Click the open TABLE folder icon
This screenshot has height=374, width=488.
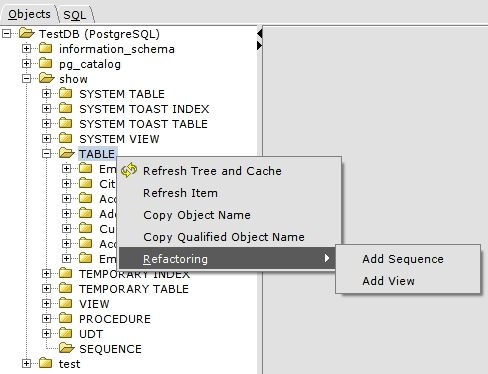pos(66,153)
